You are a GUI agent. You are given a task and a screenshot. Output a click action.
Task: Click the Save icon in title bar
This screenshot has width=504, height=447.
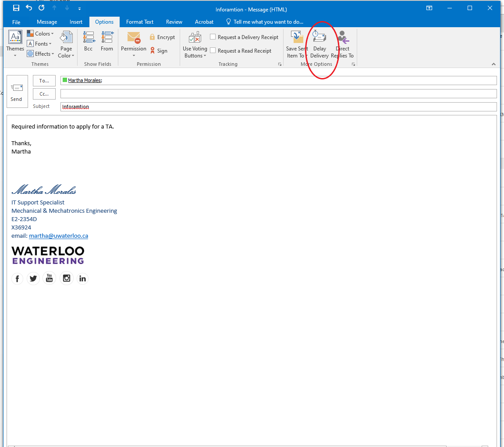pos(16,8)
